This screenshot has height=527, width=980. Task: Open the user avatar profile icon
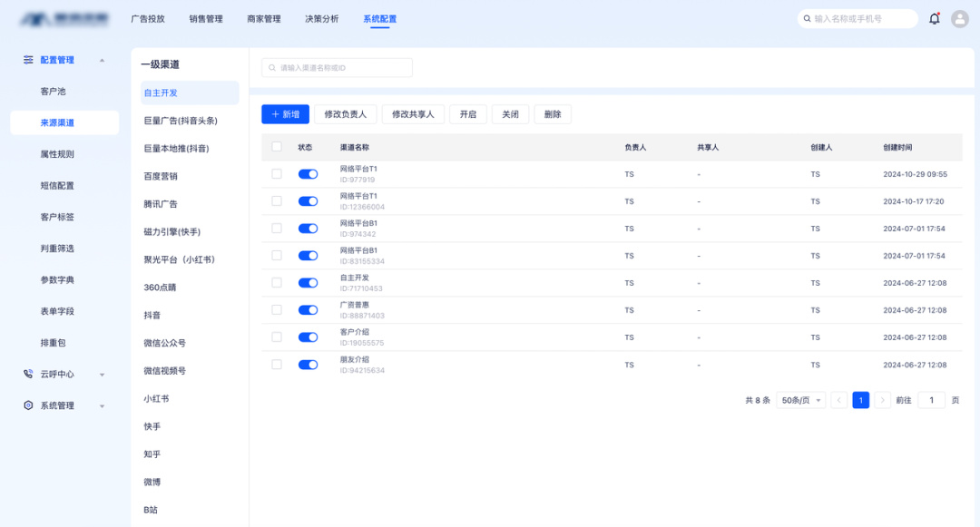(x=960, y=18)
